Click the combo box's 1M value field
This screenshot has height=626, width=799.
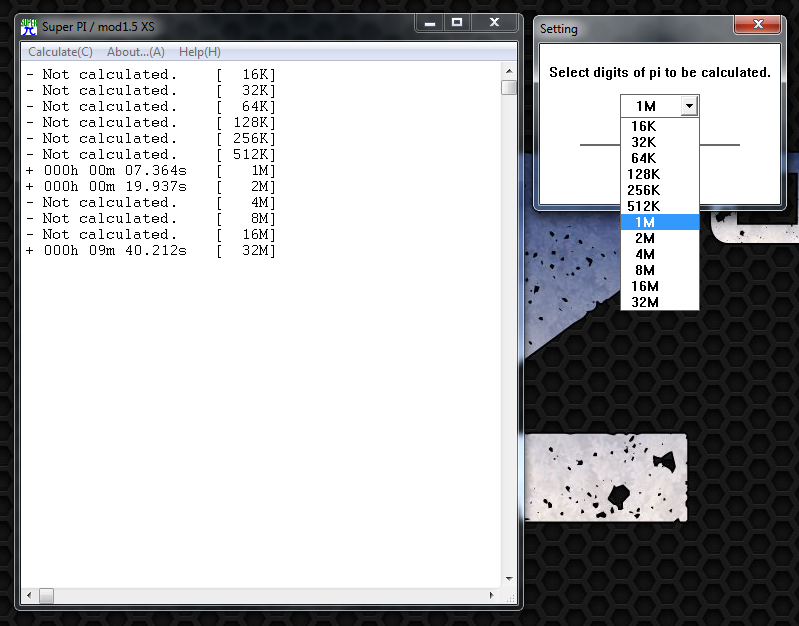[x=651, y=106]
